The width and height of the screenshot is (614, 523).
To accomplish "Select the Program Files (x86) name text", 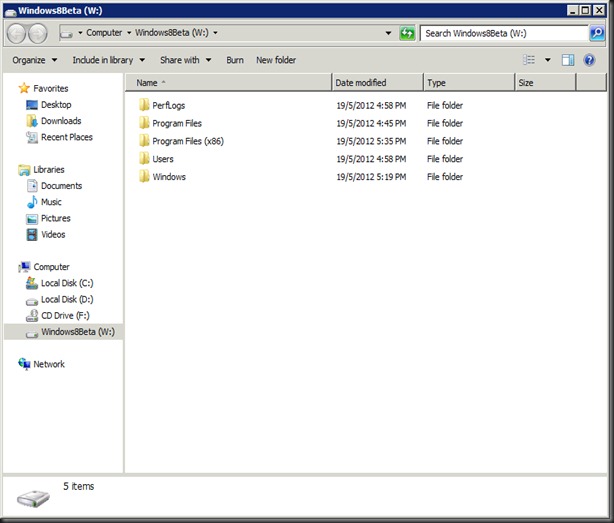I will coord(188,141).
